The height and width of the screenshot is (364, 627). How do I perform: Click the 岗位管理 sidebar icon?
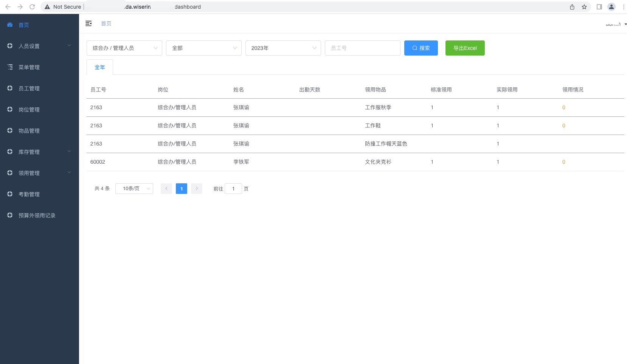[10, 109]
